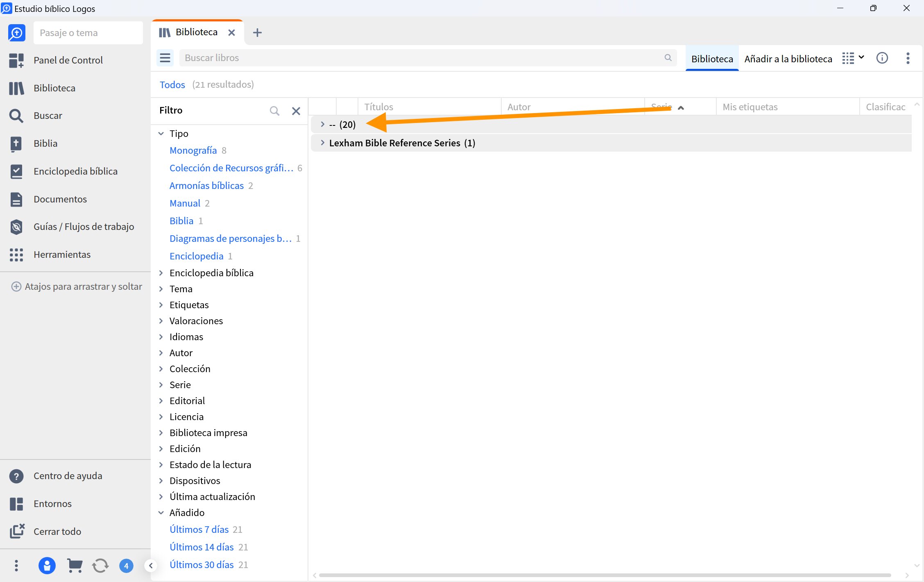Filter by Armonías bíblicas

(x=206, y=186)
